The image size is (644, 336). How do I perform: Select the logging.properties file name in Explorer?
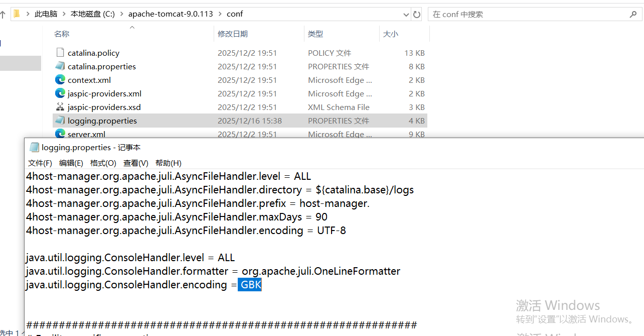[x=102, y=121]
